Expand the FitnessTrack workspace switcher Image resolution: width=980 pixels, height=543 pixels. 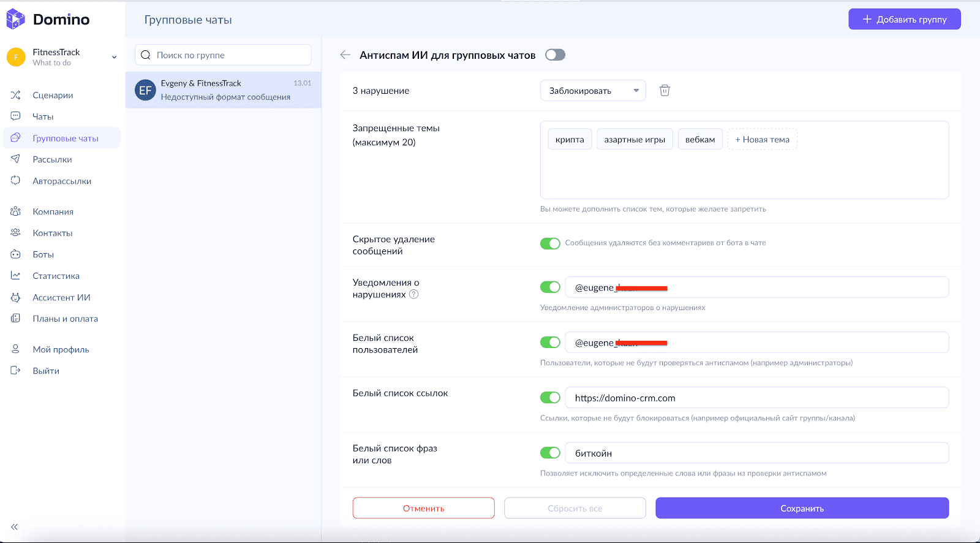pyautogui.click(x=114, y=57)
